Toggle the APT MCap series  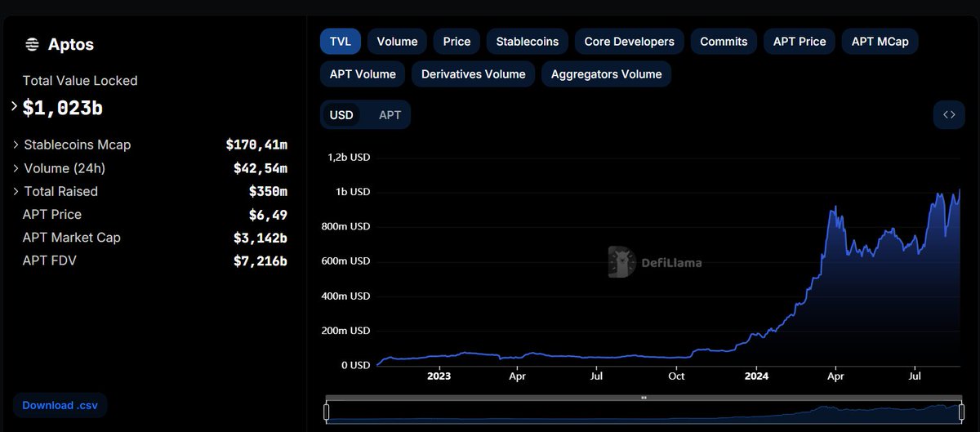[880, 41]
